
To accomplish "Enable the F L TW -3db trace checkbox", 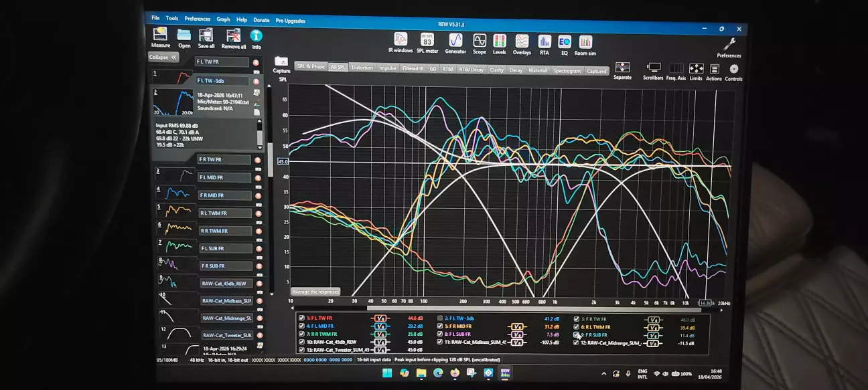I will (x=440, y=318).
